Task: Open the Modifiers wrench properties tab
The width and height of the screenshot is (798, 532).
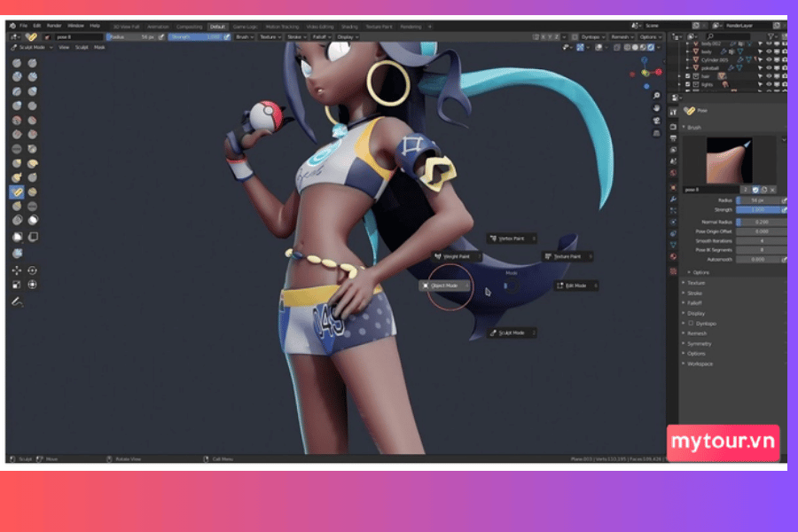Action: (x=674, y=201)
